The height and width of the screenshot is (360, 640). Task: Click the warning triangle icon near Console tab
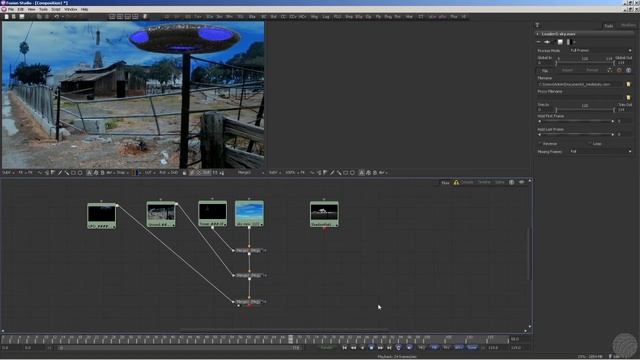click(x=456, y=182)
